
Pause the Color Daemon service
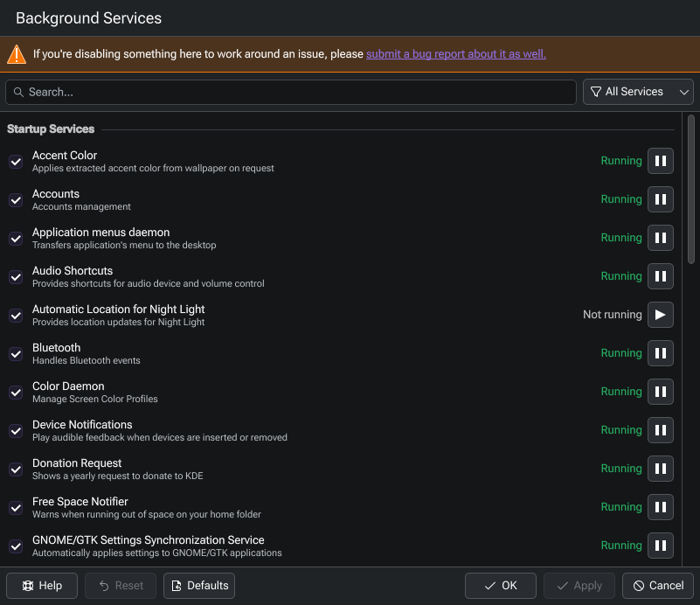click(x=660, y=392)
